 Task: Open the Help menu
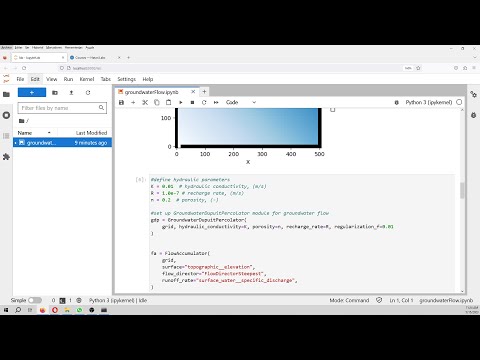point(148,79)
